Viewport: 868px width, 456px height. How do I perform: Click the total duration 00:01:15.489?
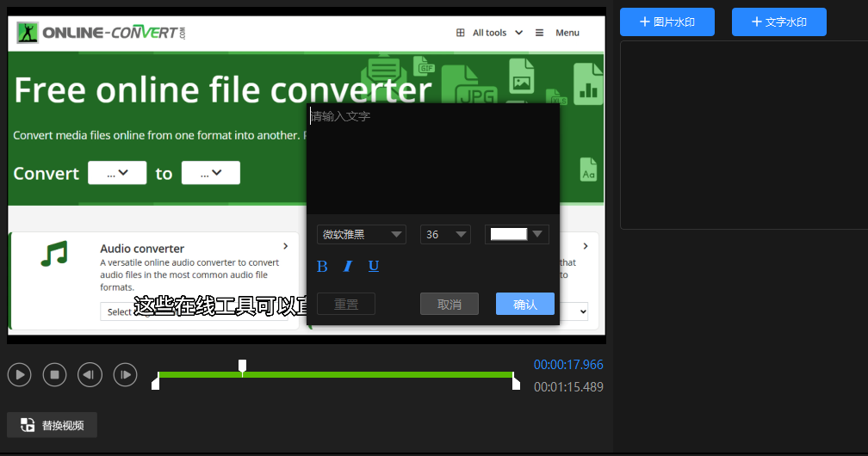coord(568,387)
